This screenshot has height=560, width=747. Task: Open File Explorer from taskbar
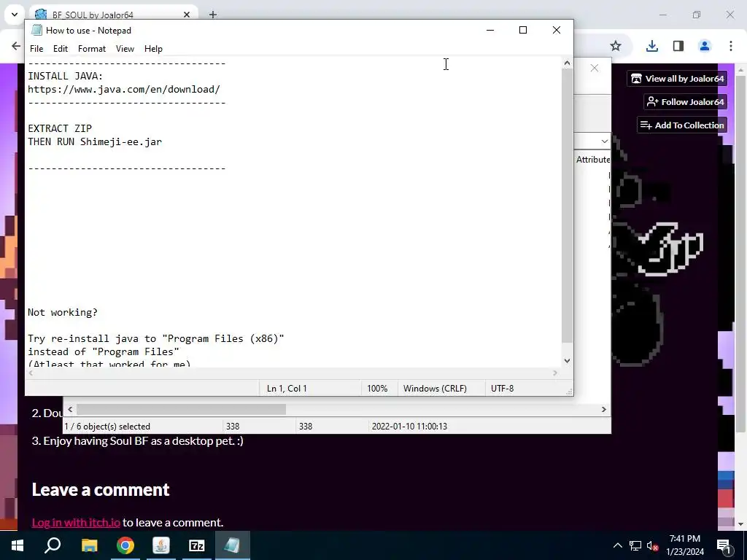pos(89,545)
